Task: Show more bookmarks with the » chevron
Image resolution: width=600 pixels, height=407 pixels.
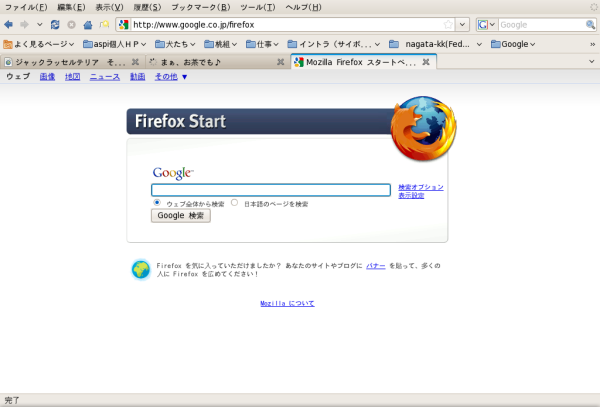Action: pyautogui.click(x=593, y=44)
